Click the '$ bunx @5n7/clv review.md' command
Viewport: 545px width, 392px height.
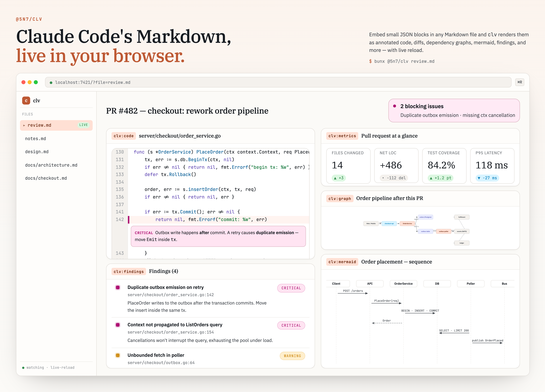point(402,61)
